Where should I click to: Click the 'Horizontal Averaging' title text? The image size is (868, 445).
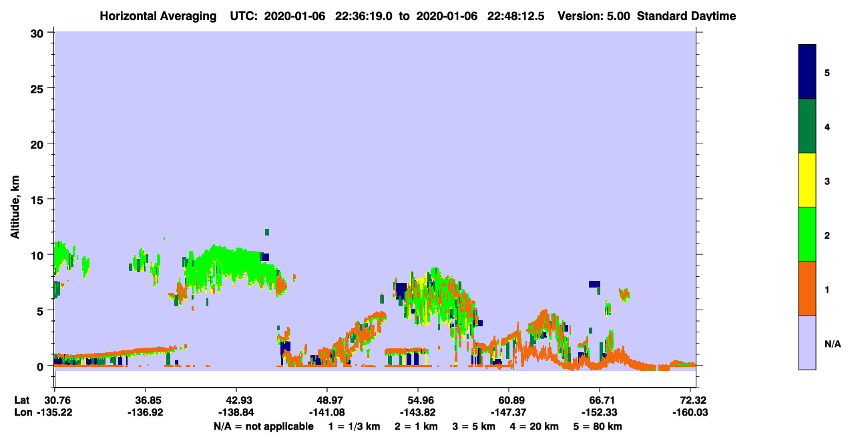point(158,16)
